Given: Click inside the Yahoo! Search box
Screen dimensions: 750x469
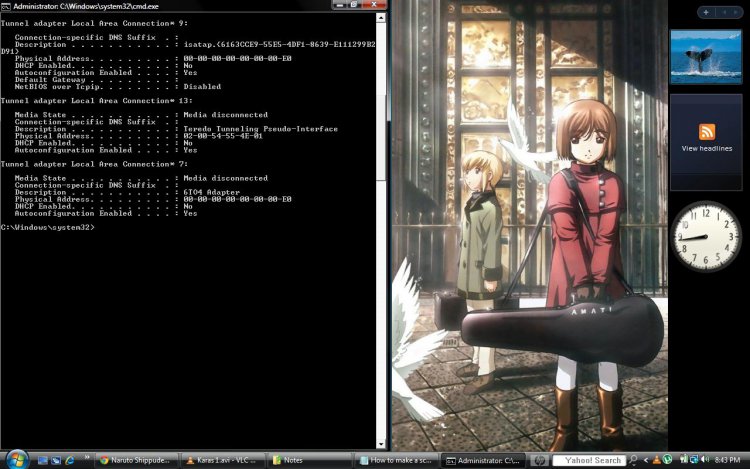Looking at the screenshot, I should coord(589,460).
